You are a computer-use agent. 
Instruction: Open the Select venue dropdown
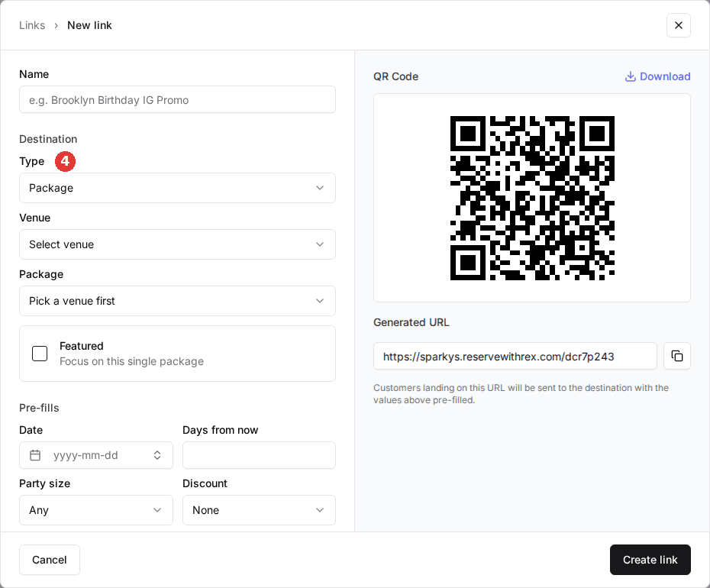click(x=177, y=244)
